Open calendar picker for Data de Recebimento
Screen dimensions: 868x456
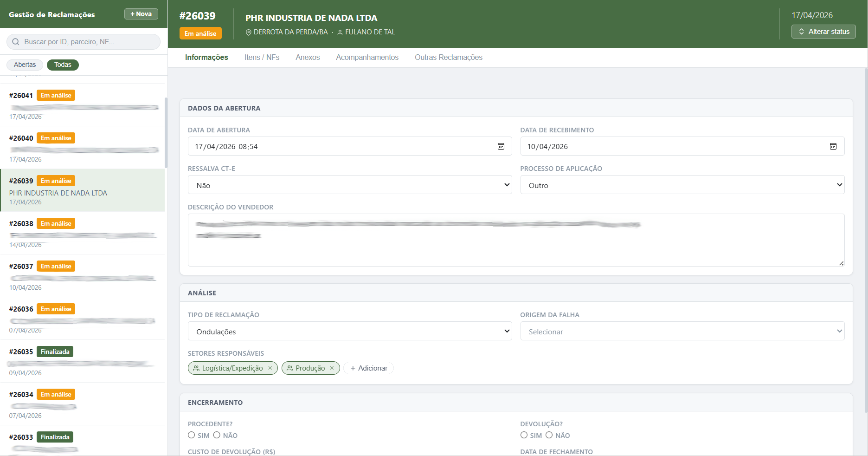tap(833, 146)
